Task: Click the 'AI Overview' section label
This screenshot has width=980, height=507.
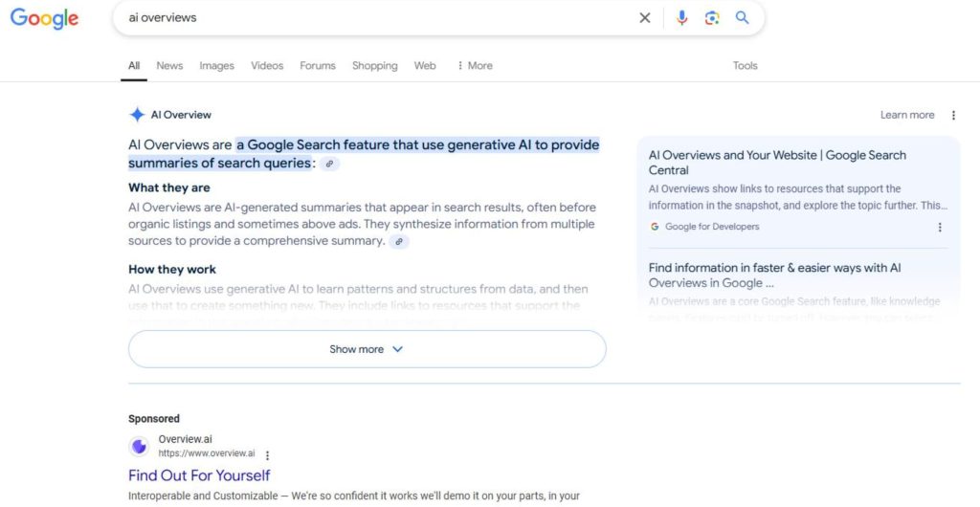Action: point(181,115)
